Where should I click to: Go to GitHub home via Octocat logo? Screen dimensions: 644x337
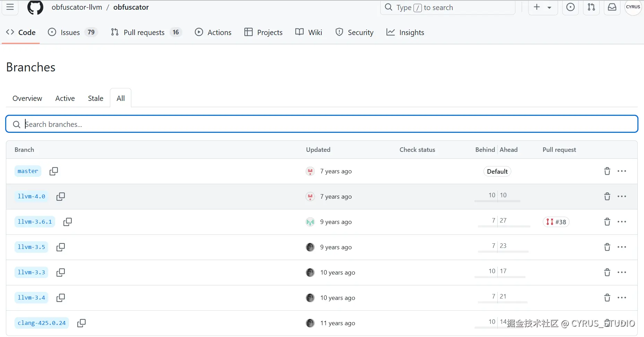[x=35, y=7]
